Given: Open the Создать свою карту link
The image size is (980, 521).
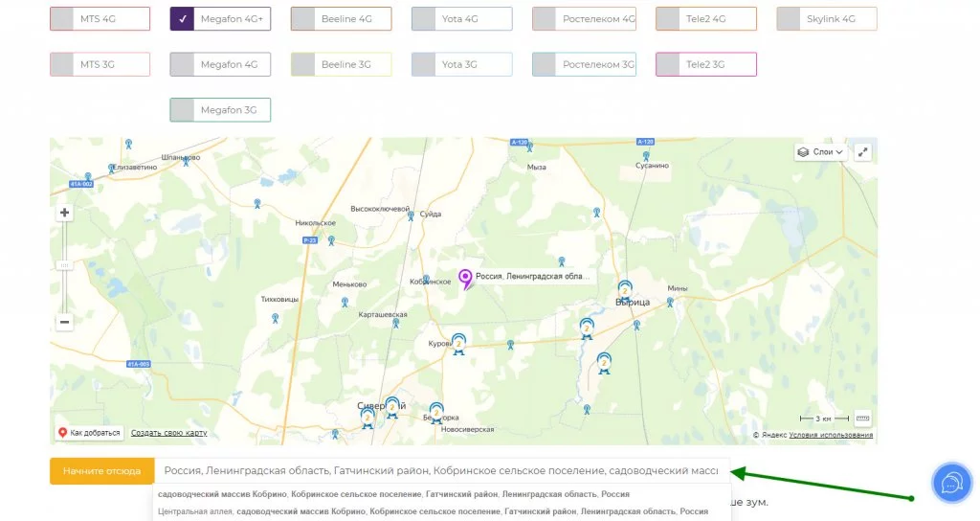Looking at the screenshot, I should click(168, 433).
